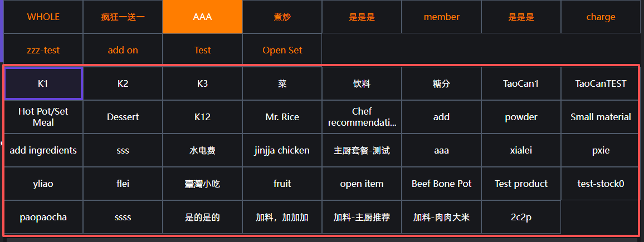Click the Open Set tab
644x242 pixels.
282,50
